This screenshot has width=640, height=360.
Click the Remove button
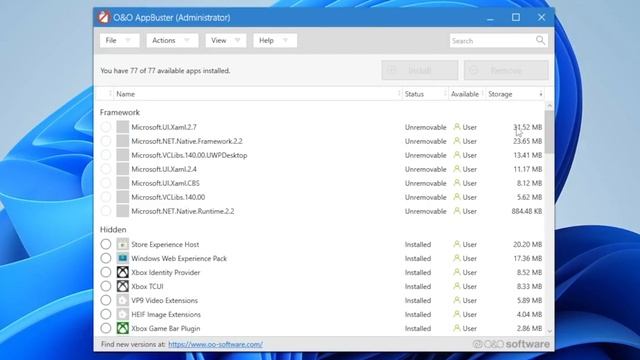click(506, 70)
